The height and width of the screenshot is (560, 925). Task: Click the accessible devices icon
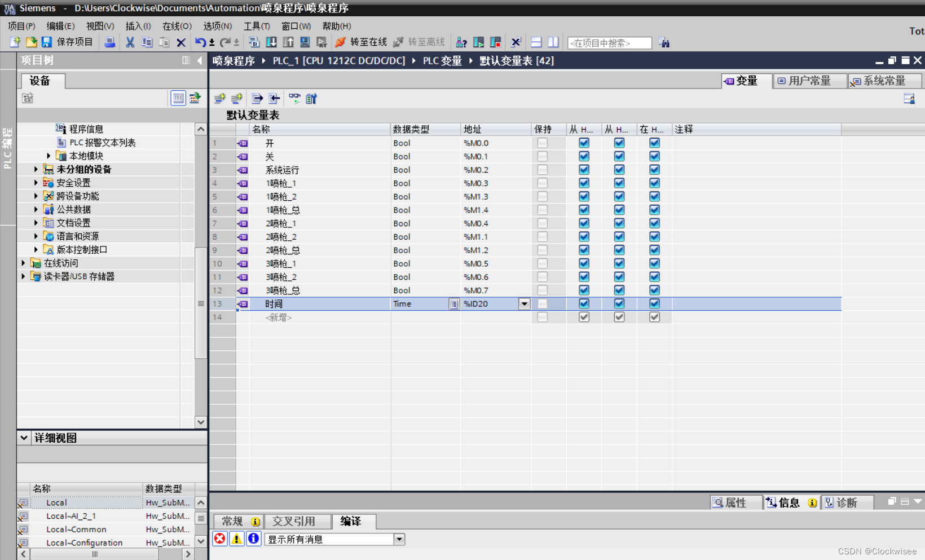(x=461, y=42)
